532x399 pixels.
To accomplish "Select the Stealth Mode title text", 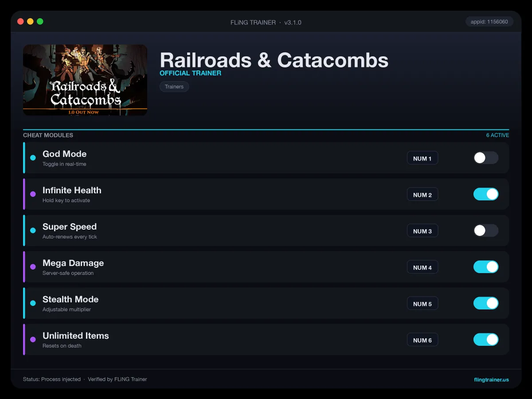I will coord(70,299).
